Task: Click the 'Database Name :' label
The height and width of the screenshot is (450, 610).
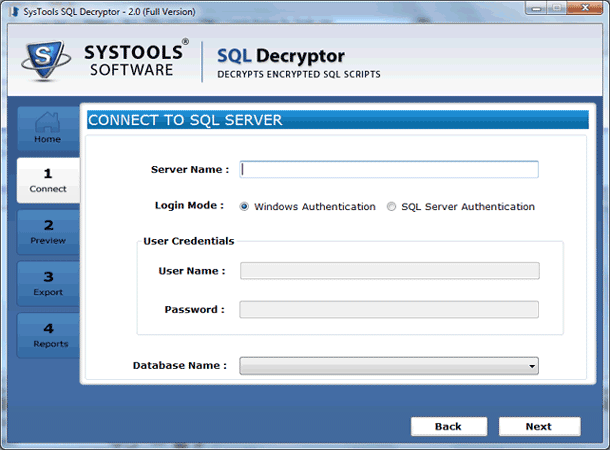Action: pos(180,366)
